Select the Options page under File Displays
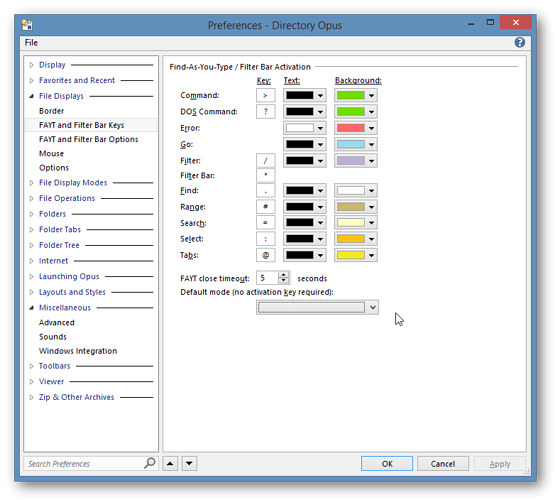The height and width of the screenshot is (500, 555). coord(54,168)
